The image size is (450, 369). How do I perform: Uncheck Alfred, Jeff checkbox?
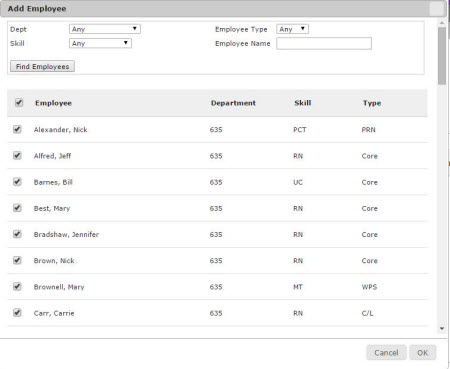tap(17, 155)
